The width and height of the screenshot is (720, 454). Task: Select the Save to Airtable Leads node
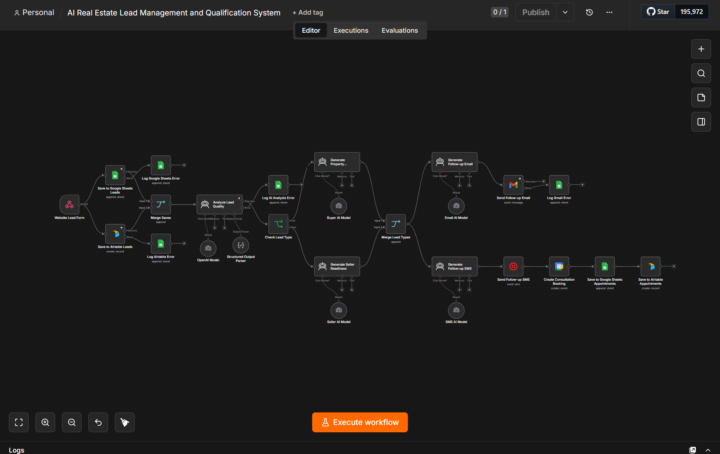115,234
